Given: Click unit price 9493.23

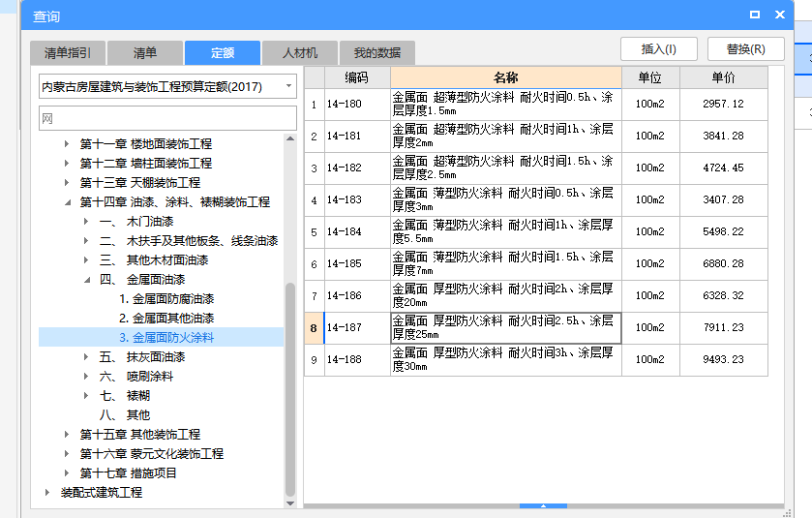Looking at the screenshot, I should click(724, 360).
